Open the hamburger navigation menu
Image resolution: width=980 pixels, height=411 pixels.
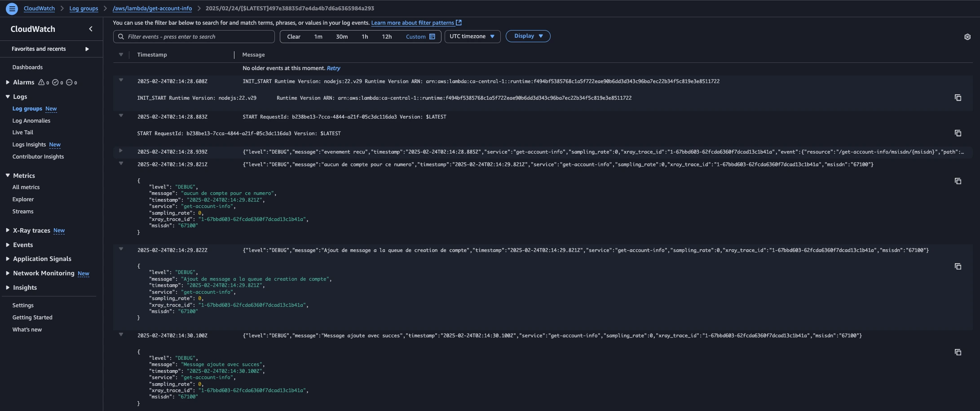point(12,8)
